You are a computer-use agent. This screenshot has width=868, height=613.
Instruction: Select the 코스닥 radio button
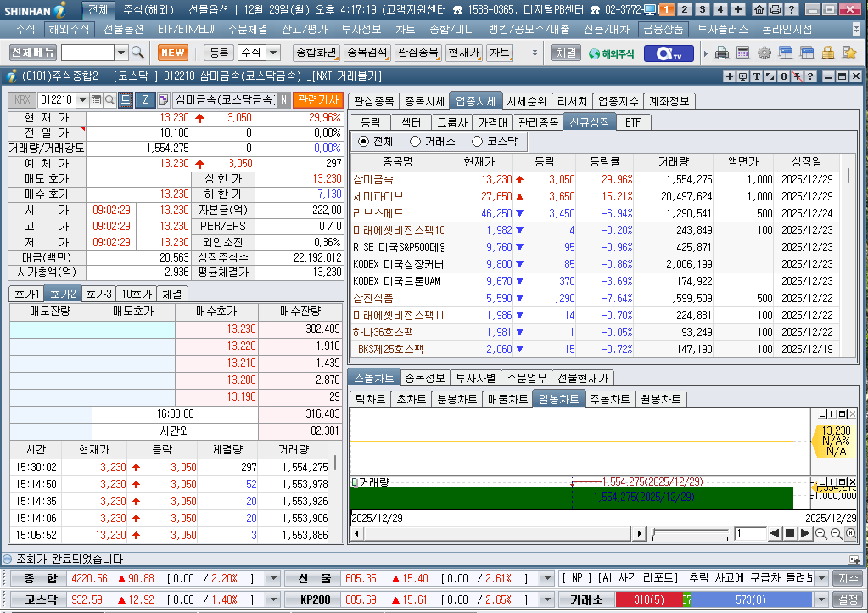[477, 142]
